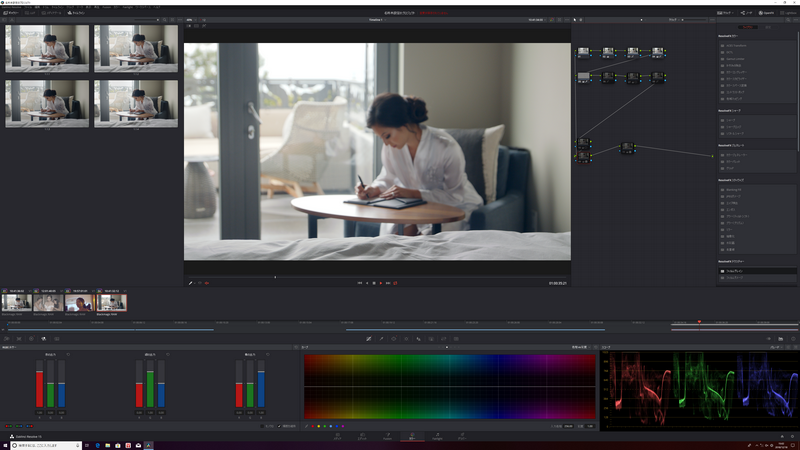Open the Power Window palette
This screenshot has height=450, width=800.
tap(394, 339)
